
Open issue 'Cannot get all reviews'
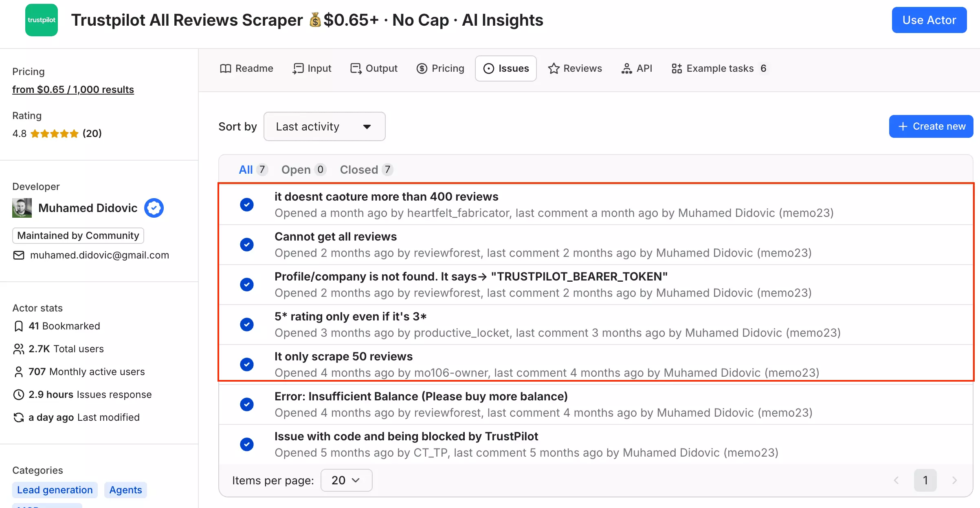coord(336,236)
